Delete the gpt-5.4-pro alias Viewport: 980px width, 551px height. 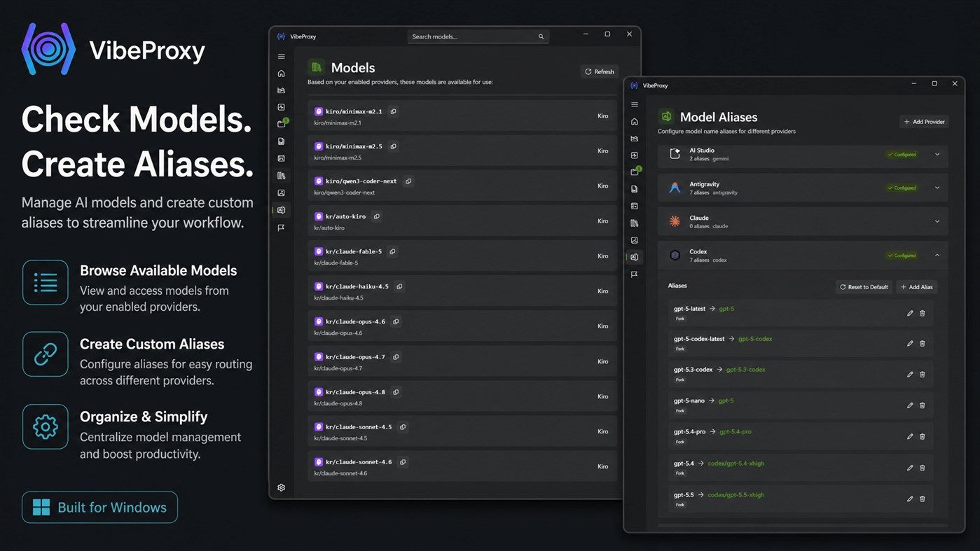click(x=923, y=436)
